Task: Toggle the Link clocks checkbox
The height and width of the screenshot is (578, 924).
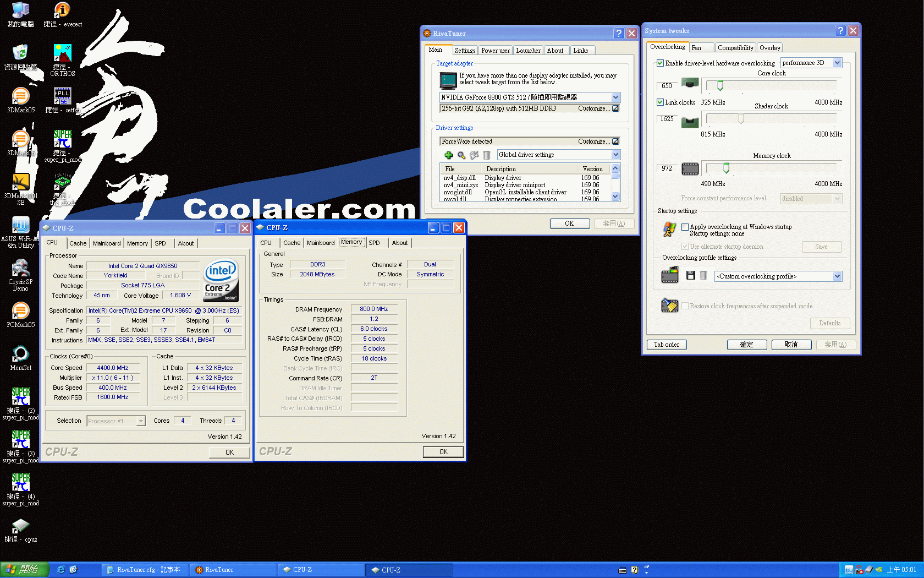Action: coord(660,102)
